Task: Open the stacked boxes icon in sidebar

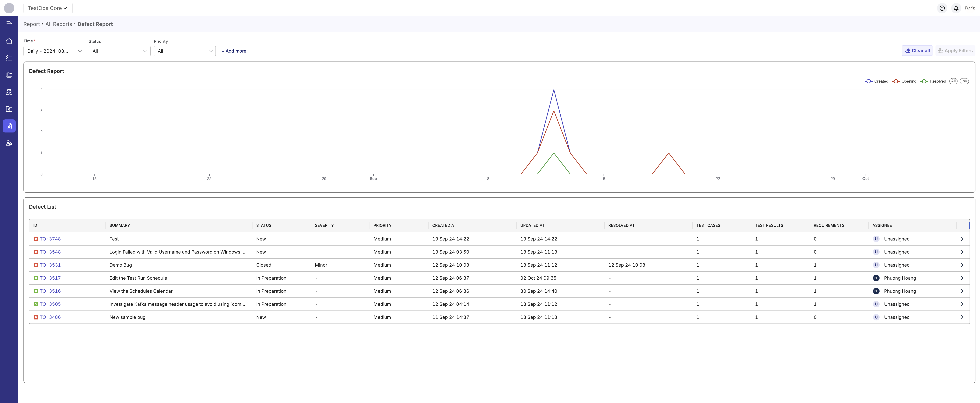Action: click(9, 92)
